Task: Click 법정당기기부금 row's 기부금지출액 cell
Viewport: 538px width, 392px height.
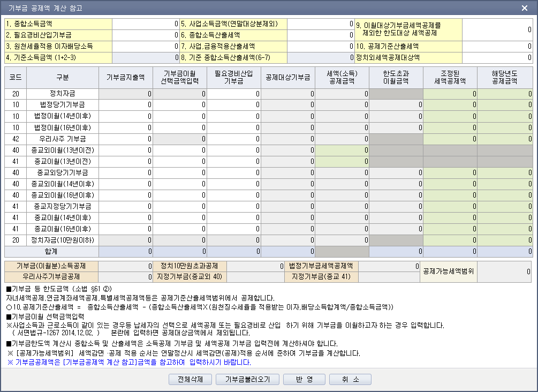Action: pos(126,105)
